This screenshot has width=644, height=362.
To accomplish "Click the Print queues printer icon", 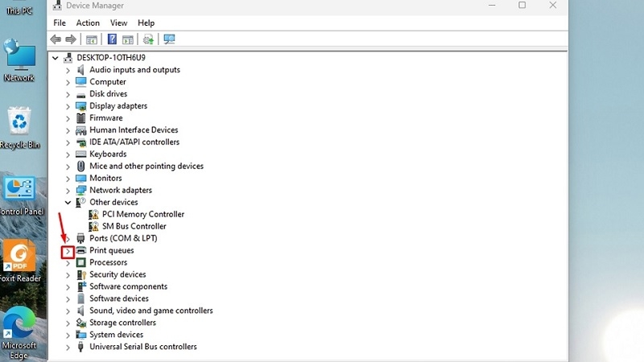I will pyautogui.click(x=81, y=250).
